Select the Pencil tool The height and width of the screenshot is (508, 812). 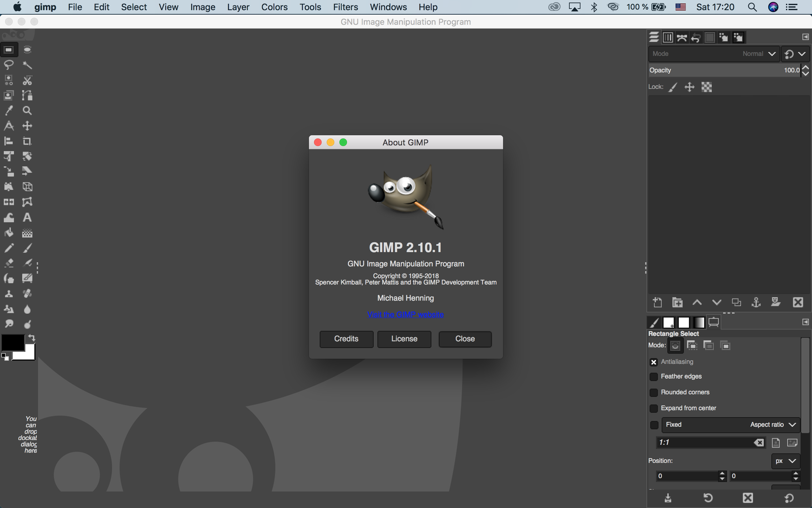pyautogui.click(x=9, y=248)
